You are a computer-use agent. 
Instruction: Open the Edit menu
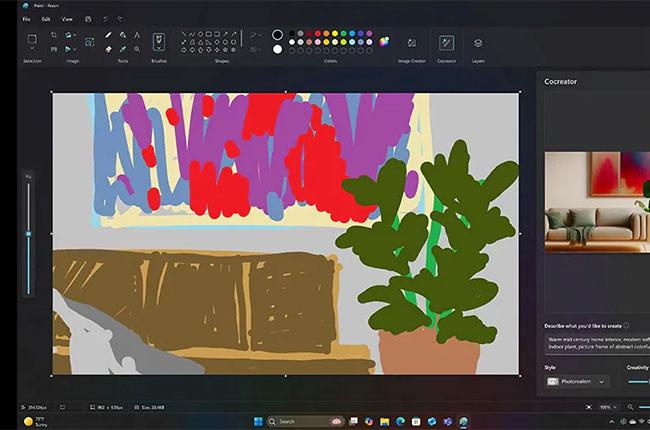pos(46,19)
